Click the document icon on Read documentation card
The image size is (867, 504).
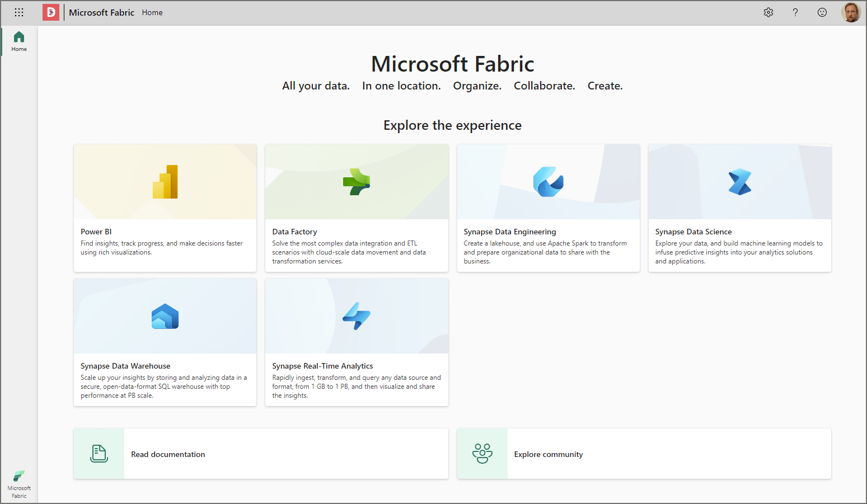(99, 454)
